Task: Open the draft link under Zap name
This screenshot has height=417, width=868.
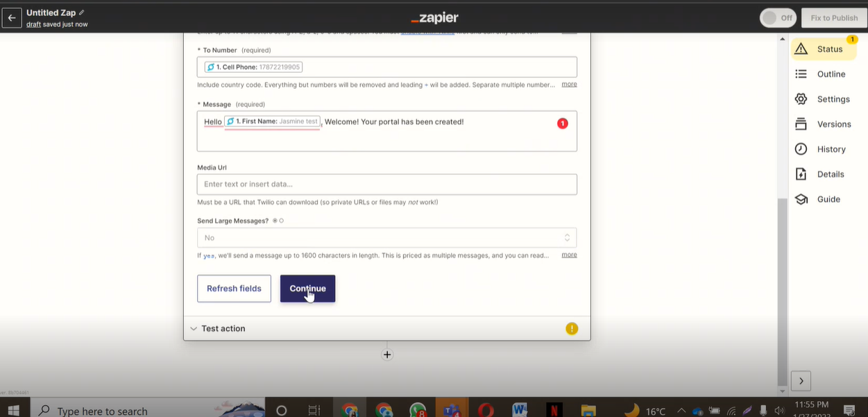Action: point(34,24)
